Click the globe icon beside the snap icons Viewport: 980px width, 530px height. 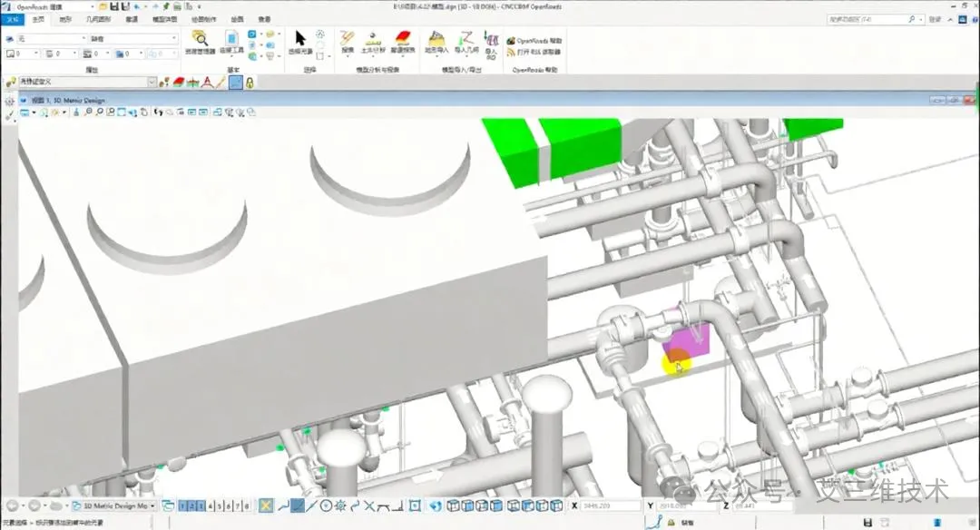click(436, 505)
